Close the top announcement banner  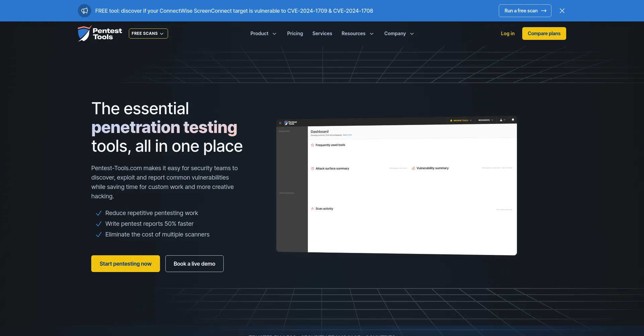click(562, 11)
